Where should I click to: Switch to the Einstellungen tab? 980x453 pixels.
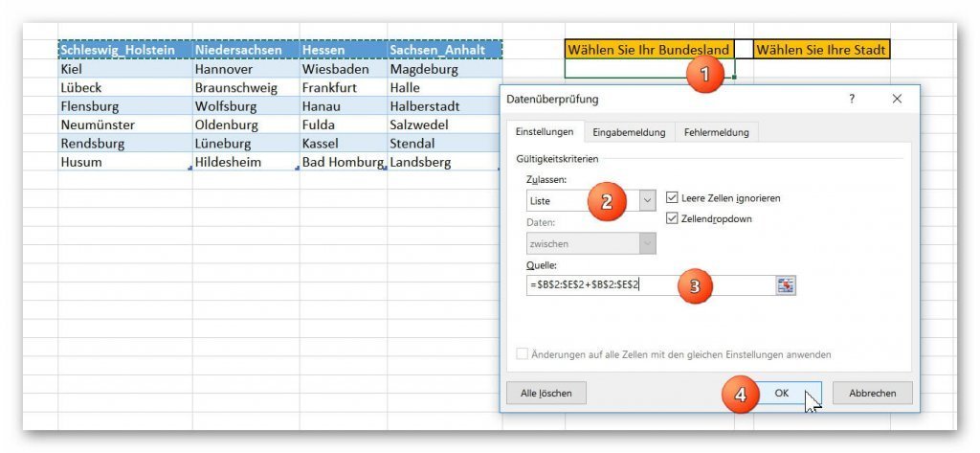click(545, 133)
